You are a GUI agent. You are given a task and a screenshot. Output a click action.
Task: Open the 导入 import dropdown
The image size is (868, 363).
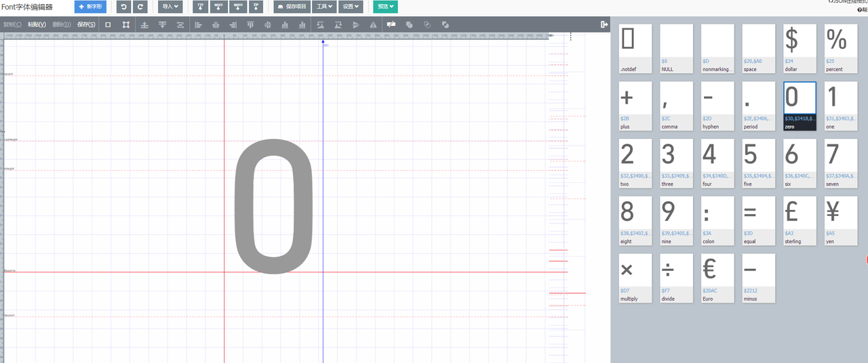coord(170,7)
